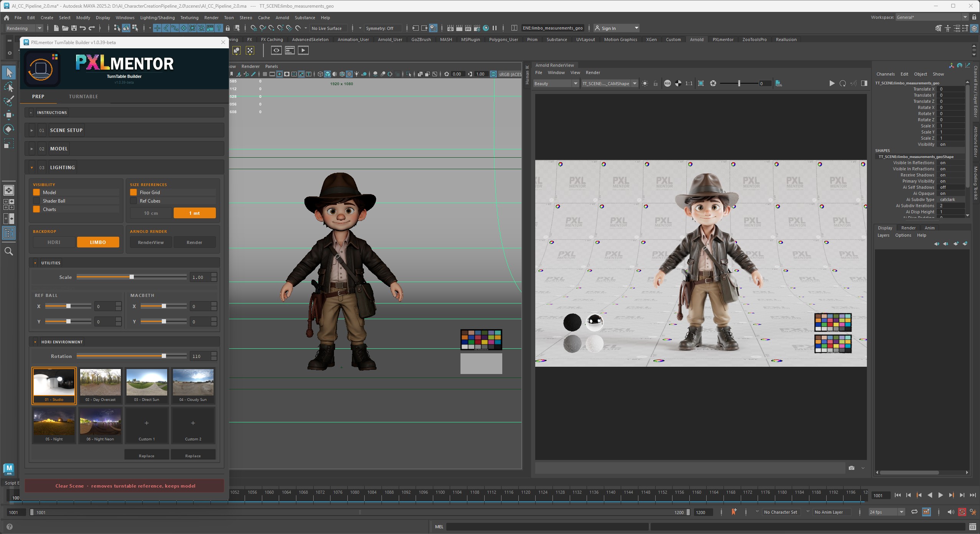Open the camera dropdown in Arnold RenderView
This screenshot has height=534, width=980.
tap(609, 83)
